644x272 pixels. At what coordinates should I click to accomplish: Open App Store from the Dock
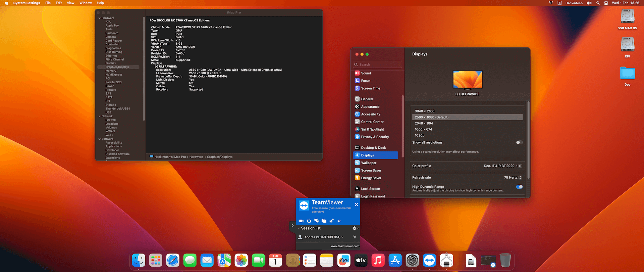tap(395, 260)
